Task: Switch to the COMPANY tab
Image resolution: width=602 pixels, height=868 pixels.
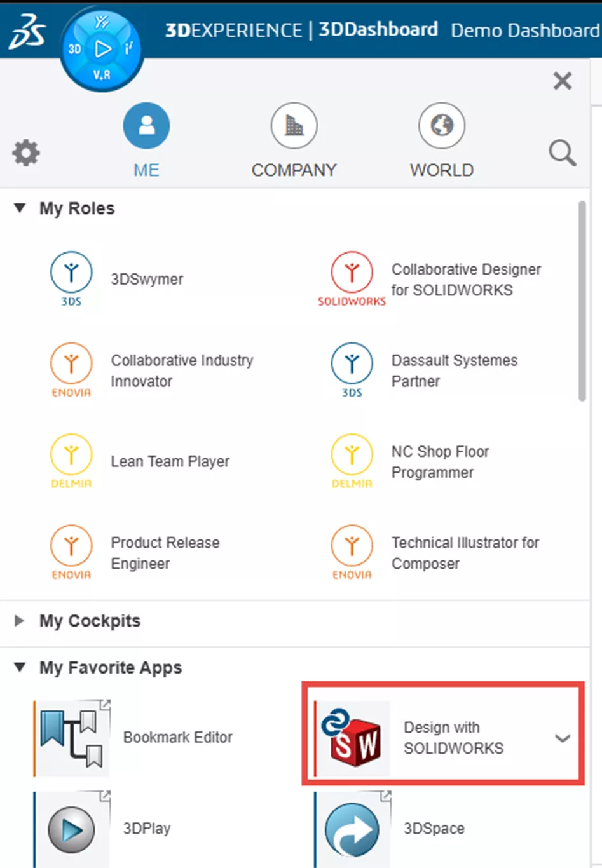Action: (294, 140)
